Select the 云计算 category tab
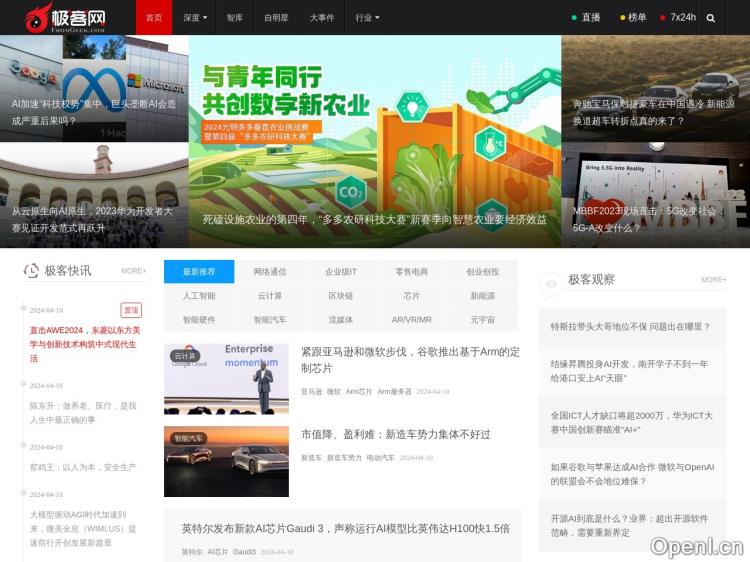Screen dimensions: 750x562 pyautogui.click(x=270, y=296)
